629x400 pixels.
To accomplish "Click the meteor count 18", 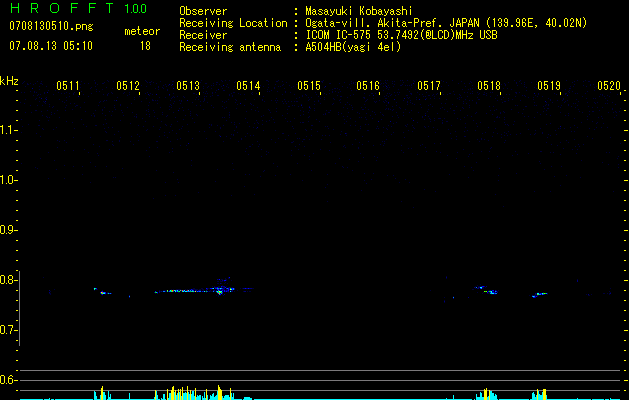I will tap(145, 46).
